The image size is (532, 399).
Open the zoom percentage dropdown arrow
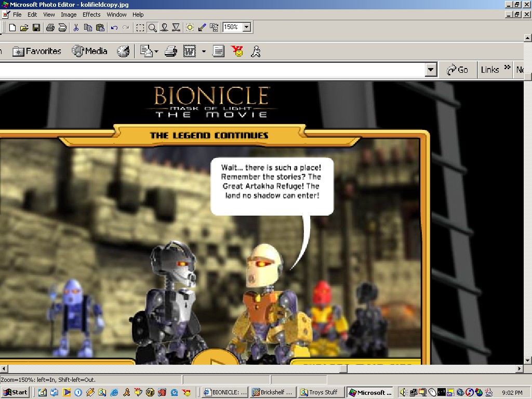point(247,27)
